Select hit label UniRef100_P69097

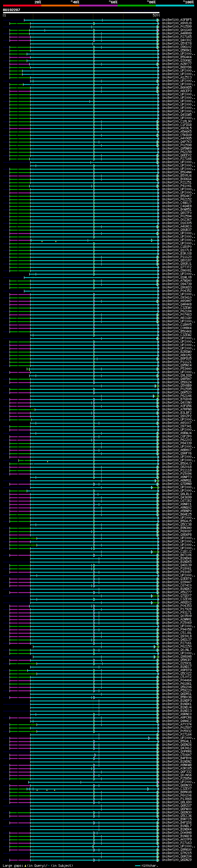pos(177,531)
